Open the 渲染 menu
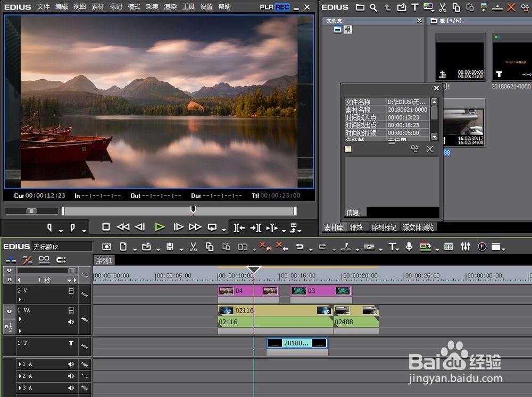Screen dimensions: 532x397 pyautogui.click(x=170, y=7)
